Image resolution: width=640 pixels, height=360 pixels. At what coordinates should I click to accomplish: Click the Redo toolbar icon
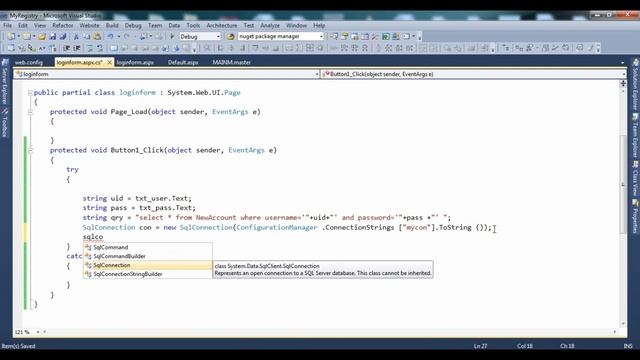pyautogui.click(x=127, y=36)
